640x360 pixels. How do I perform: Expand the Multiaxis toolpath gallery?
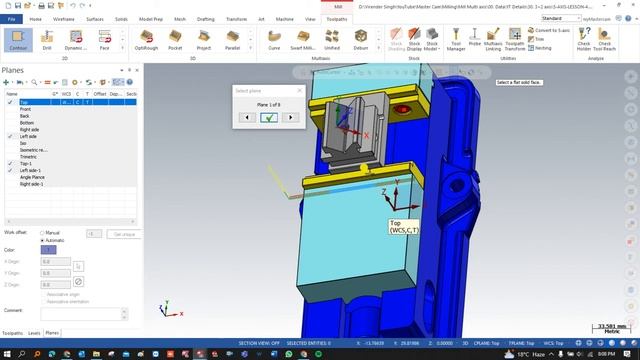[x=378, y=48]
